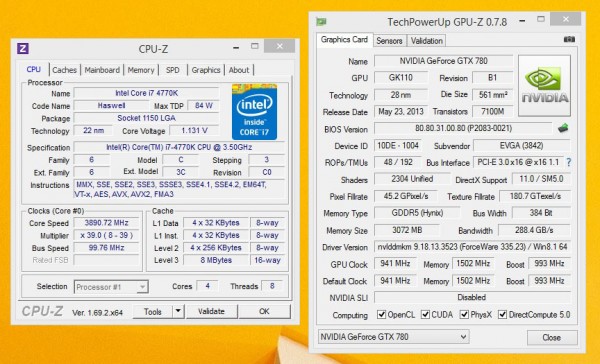The image size is (600, 364).
Task: Click the Specification field i7-4770K CPU @ 3.50GHz
Action: click(x=179, y=147)
